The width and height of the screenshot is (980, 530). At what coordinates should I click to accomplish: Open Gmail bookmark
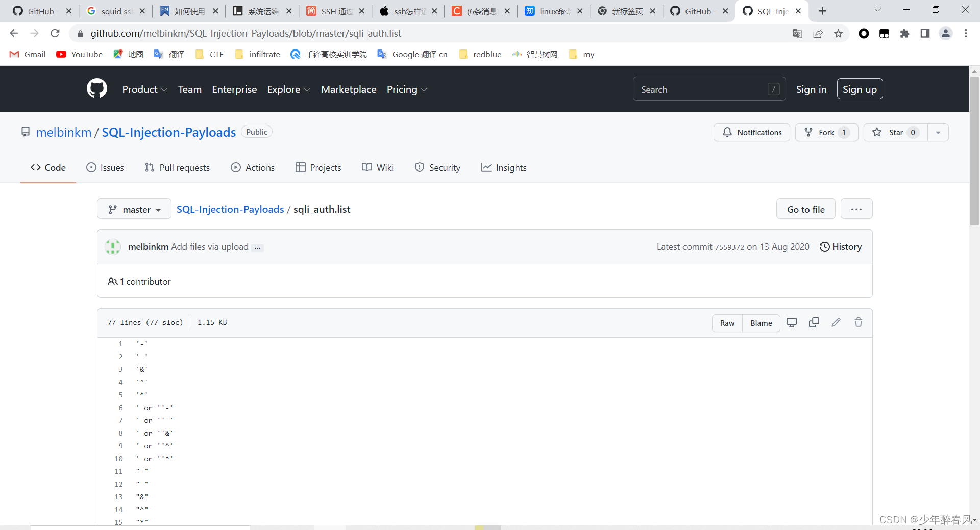[x=28, y=54]
